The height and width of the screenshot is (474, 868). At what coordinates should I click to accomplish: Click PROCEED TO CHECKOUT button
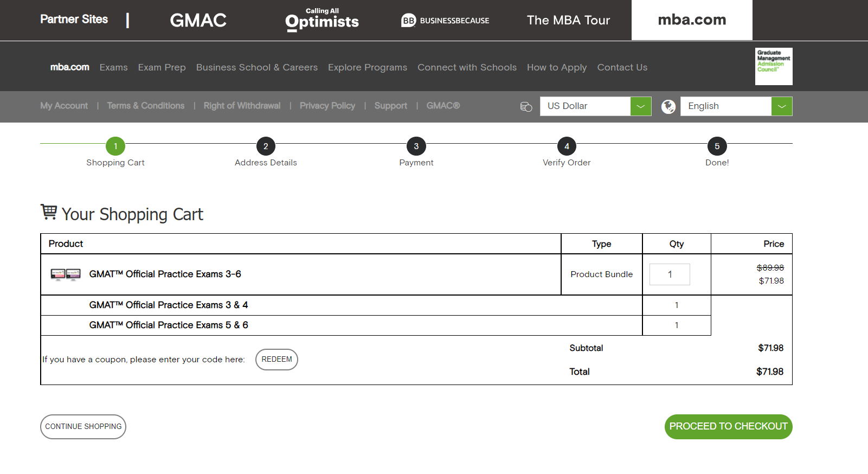728,427
